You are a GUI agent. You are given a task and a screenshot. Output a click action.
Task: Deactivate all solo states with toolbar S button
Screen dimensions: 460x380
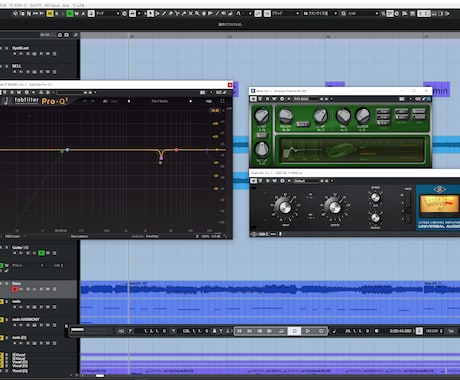[x=57, y=14]
